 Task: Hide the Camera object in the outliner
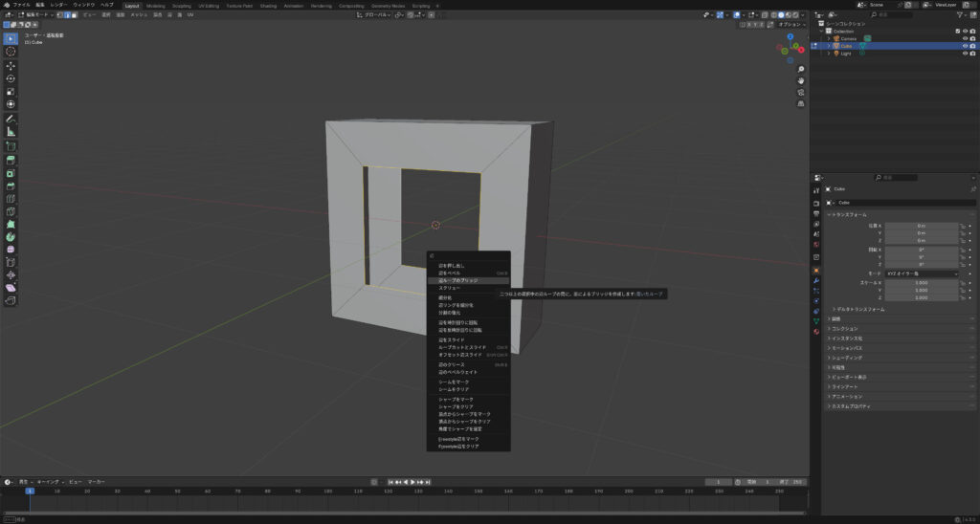(965, 38)
